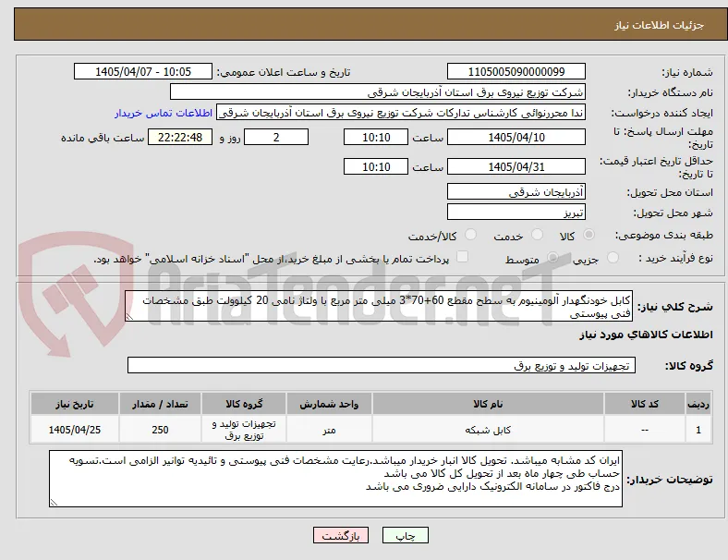Click the گروه کالا field تجهیزات تولید و توزیع برق
This screenshot has width=728, height=560.
point(382,365)
